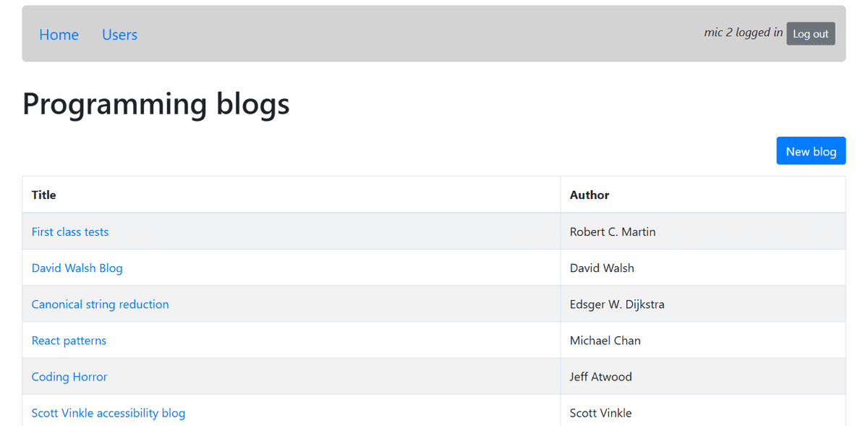This screenshot has height=426, width=868.
Task: Click the 'mic 2 logged in' text
Action: 743,33
